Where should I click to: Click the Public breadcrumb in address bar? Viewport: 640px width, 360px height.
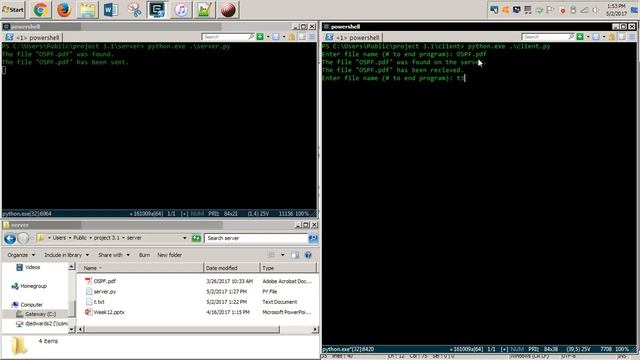[80, 238]
